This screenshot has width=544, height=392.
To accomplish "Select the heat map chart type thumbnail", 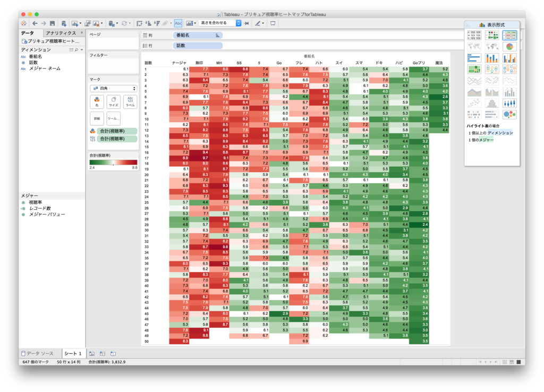I will (x=491, y=35).
